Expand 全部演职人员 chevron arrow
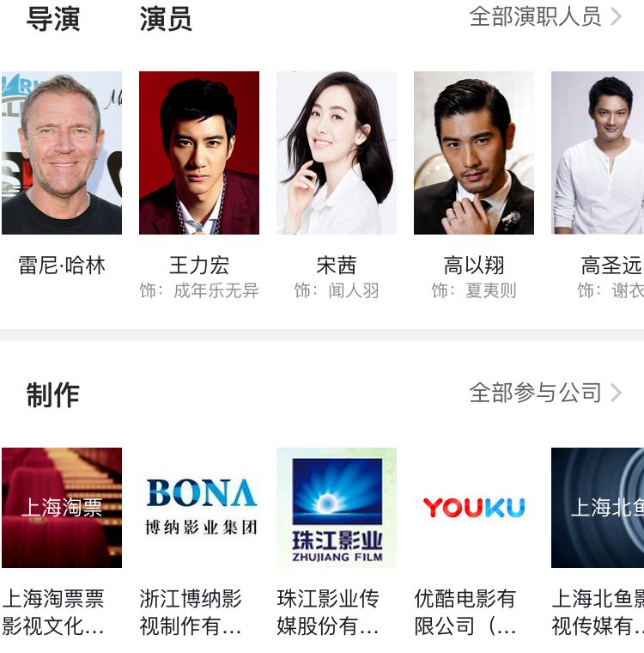The height and width of the screenshot is (653, 644). click(x=617, y=16)
